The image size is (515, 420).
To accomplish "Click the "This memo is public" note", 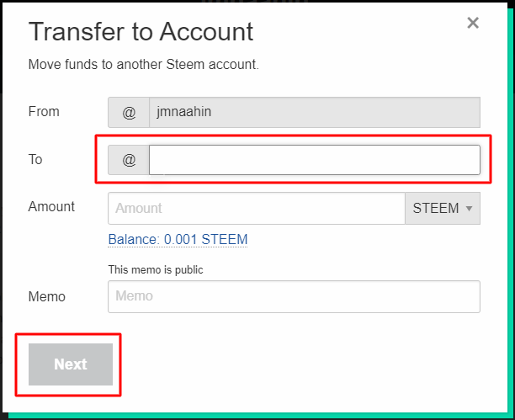I will [x=156, y=270].
